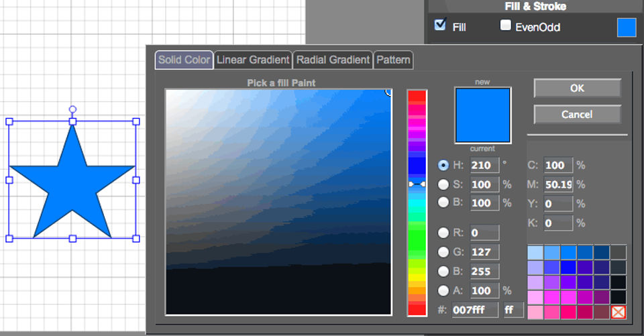This screenshot has height=336, width=644.
Task: Click the hex color field 007fff
Action: [475, 310]
